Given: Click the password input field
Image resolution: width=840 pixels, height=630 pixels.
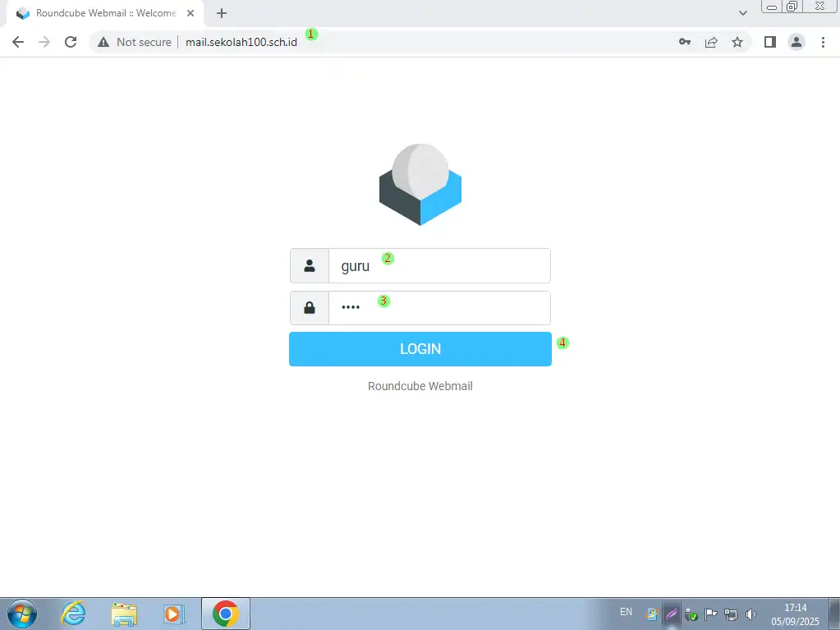Looking at the screenshot, I should (439, 308).
